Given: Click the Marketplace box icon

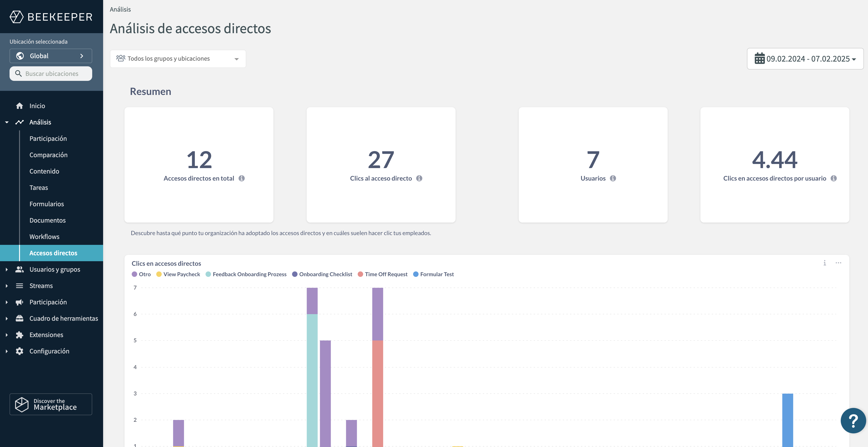Looking at the screenshot, I should (22, 404).
